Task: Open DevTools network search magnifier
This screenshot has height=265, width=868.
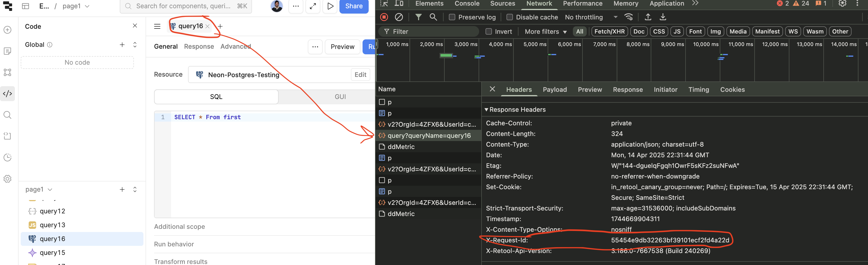Action: click(x=433, y=17)
